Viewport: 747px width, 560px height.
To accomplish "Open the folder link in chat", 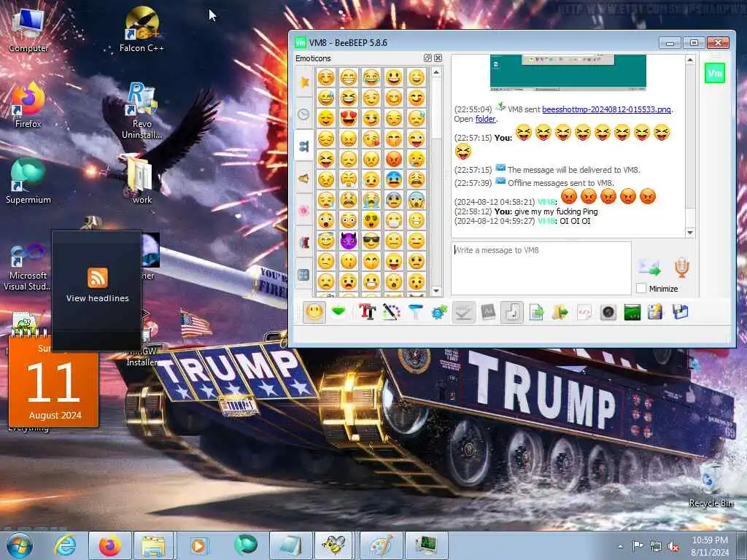I will 485,119.
